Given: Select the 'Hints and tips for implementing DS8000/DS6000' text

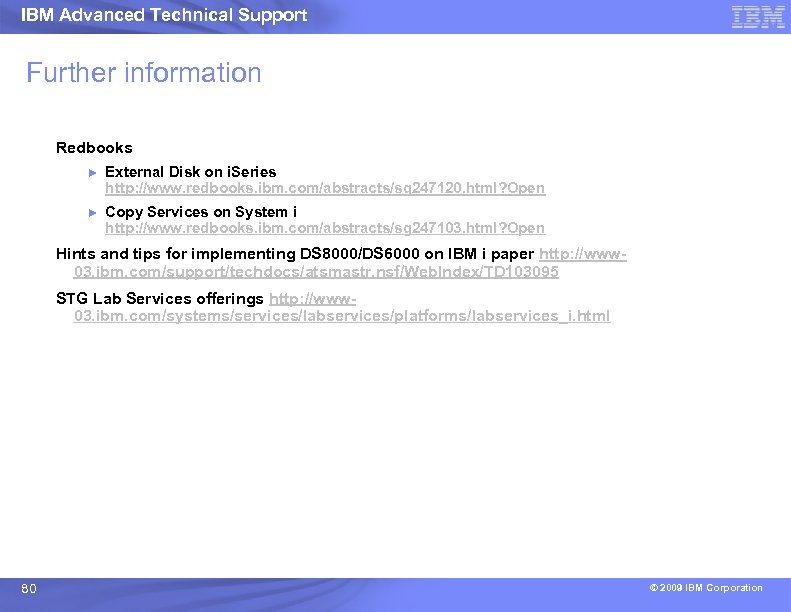Looking at the screenshot, I should [x=238, y=254].
